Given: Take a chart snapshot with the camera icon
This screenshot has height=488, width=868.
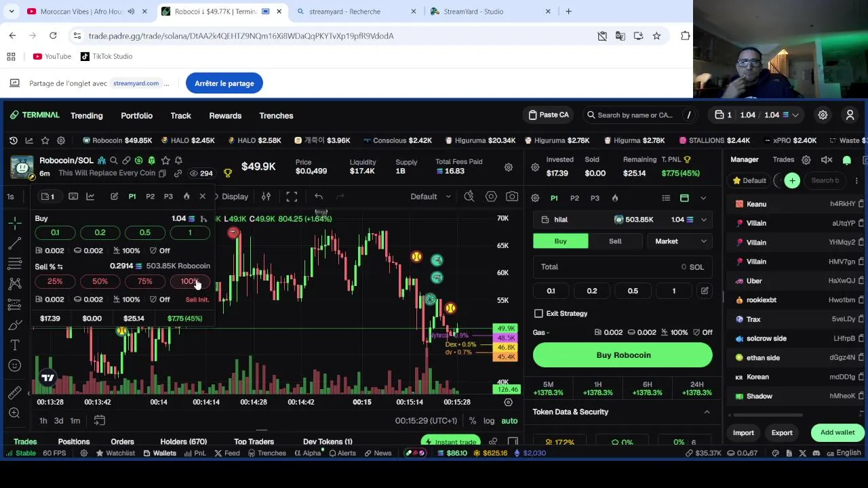Looking at the screenshot, I should [x=512, y=197].
